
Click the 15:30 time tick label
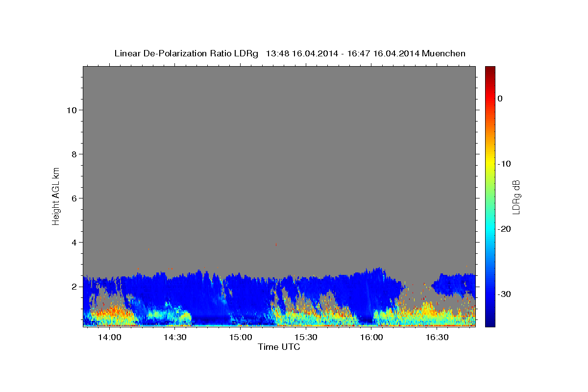[x=306, y=338]
